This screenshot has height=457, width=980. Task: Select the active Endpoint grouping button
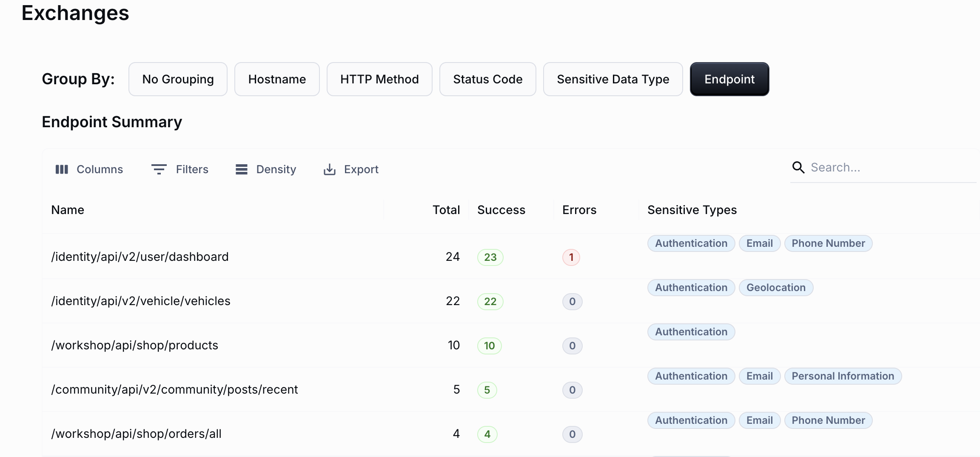(729, 79)
